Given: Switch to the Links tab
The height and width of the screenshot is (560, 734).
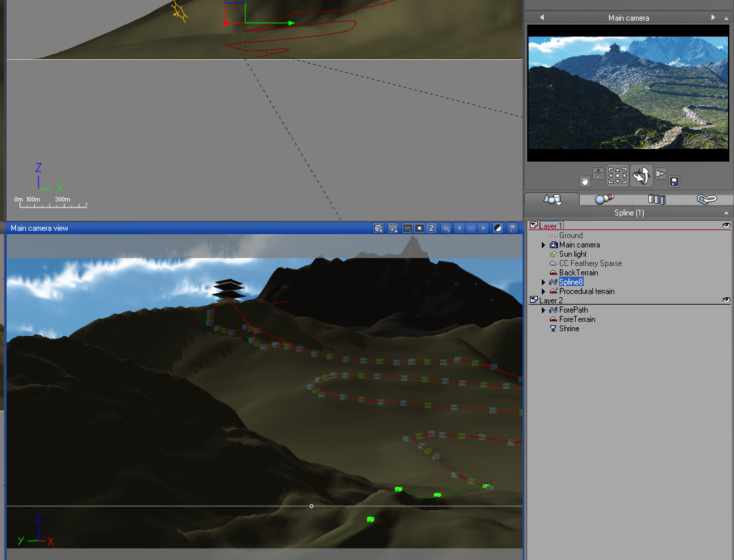Looking at the screenshot, I should pyautogui.click(x=707, y=200).
